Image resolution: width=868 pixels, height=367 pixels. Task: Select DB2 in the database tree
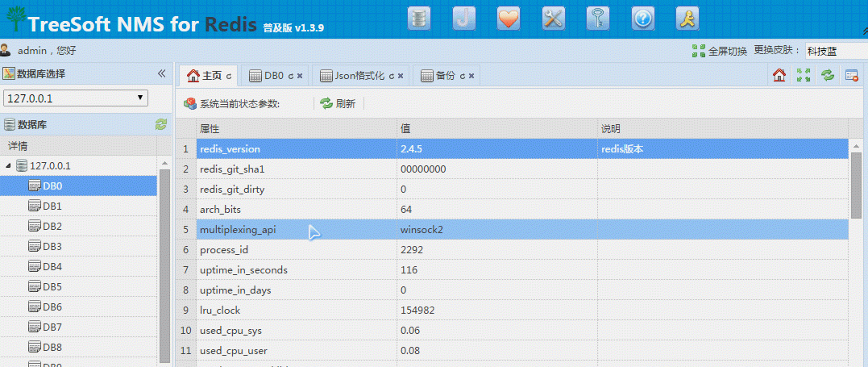(78, 226)
